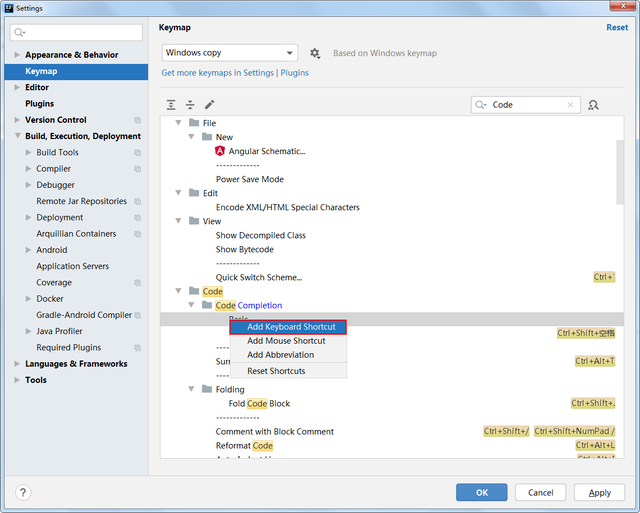
Task: Select Show Bytecode action
Action: click(244, 249)
